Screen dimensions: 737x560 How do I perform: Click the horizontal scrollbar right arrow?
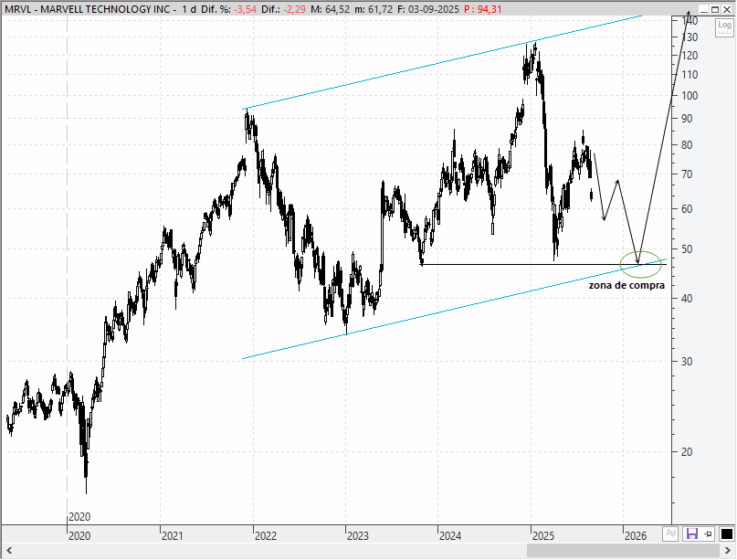[x=729, y=550]
